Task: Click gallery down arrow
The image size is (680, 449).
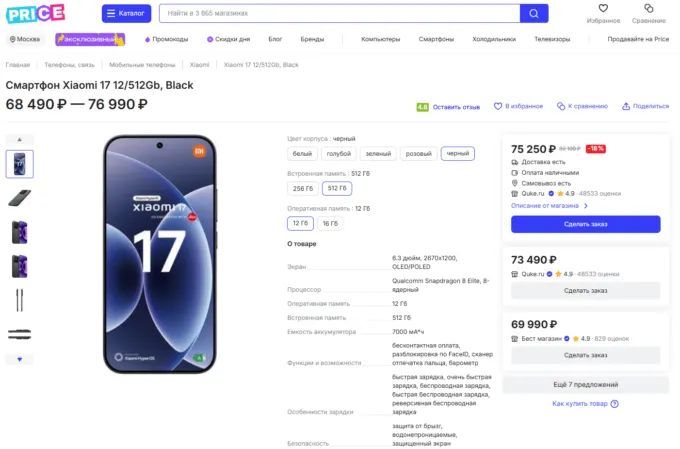Action: click(20, 359)
